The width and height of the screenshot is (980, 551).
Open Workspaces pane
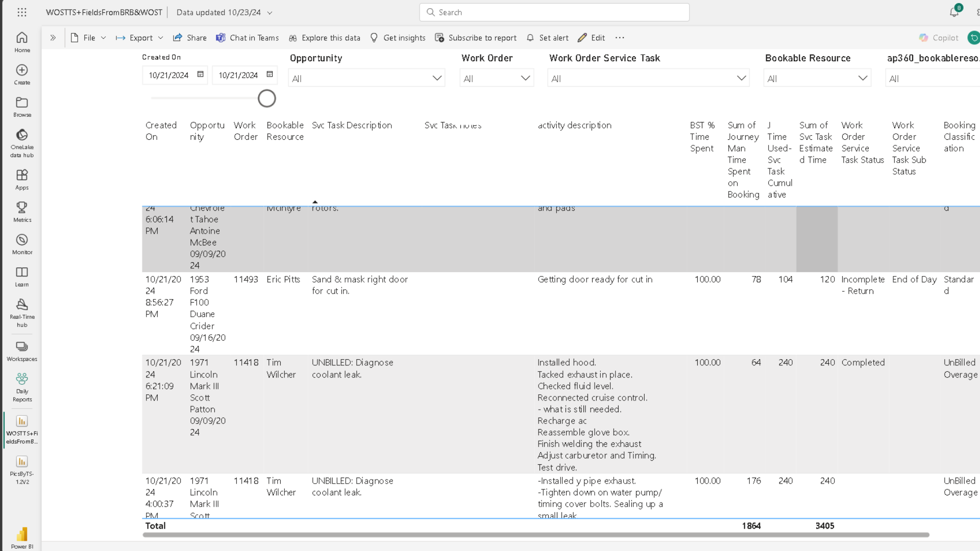click(x=22, y=352)
